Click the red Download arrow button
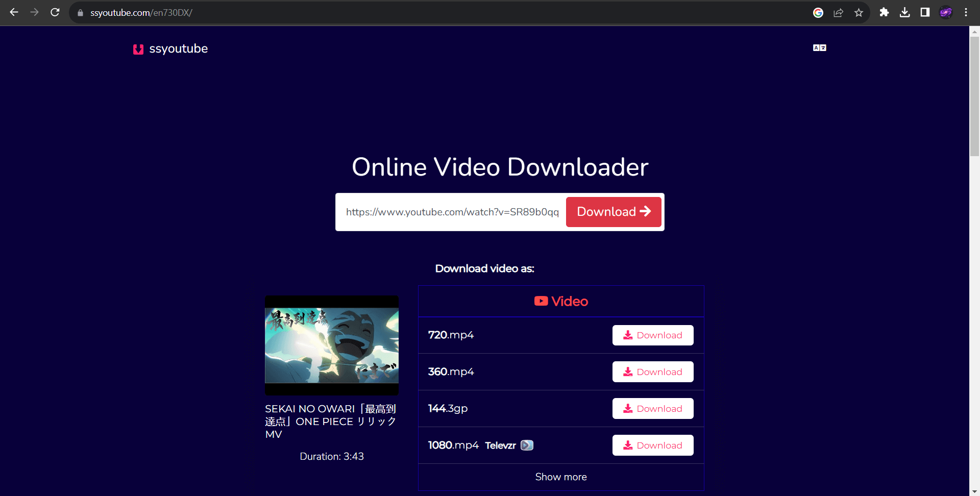 (x=614, y=212)
